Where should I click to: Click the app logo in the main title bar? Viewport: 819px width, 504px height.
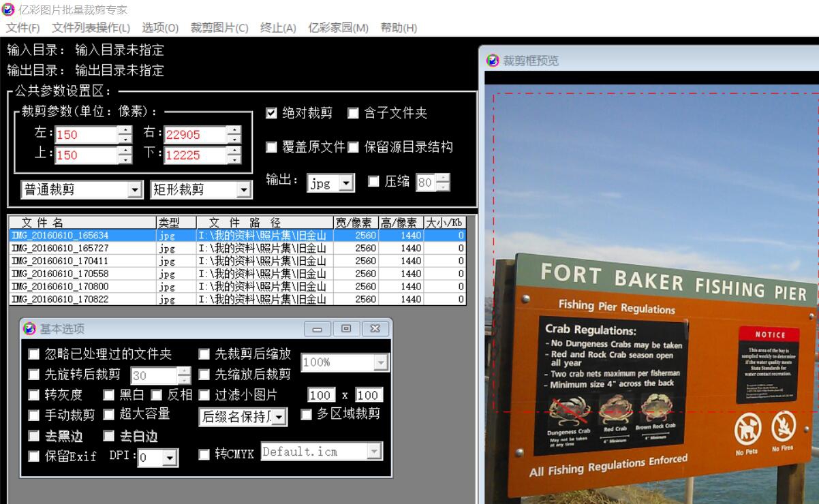[x=8, y=9]
